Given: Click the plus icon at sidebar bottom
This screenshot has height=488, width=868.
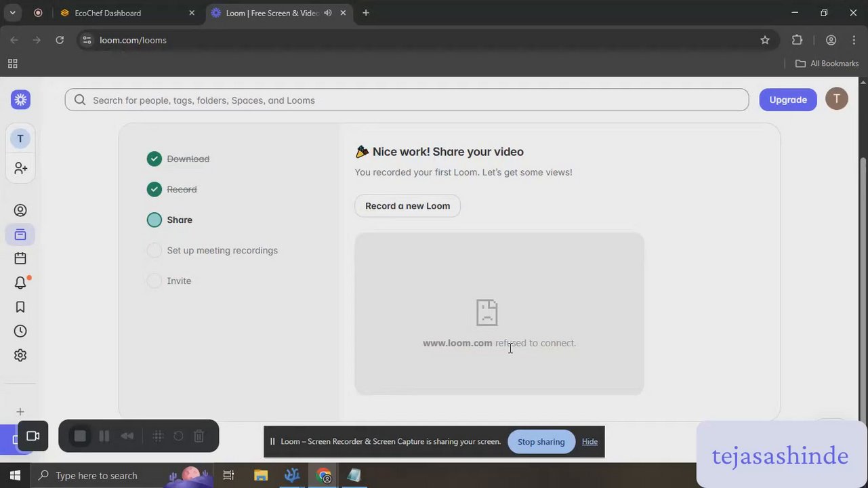Looking at the screenshot, I should tap(20, 411).
